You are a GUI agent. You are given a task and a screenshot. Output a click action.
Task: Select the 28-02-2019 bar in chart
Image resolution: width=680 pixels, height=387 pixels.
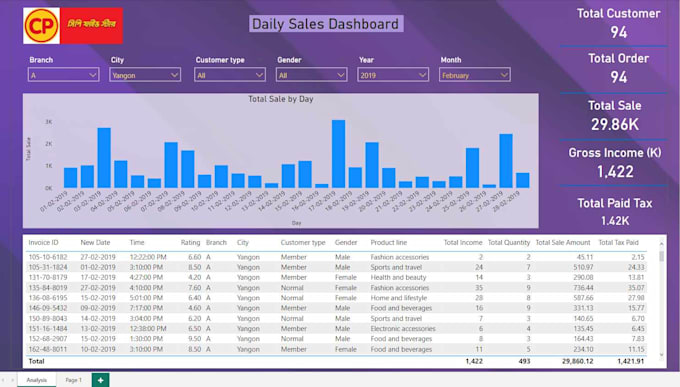pyautogui.click(x=523, y=180)
